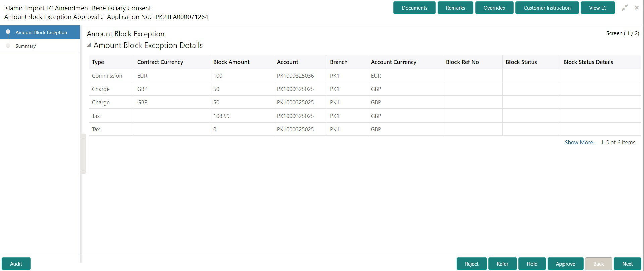Collapse the left navigation panel with the splitter handle
This screenshot has width=644, height=271.
83,154
